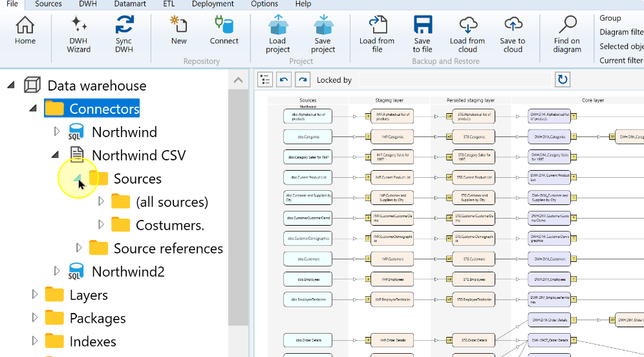Select the IMP.Current Product List node

point(392,177)
